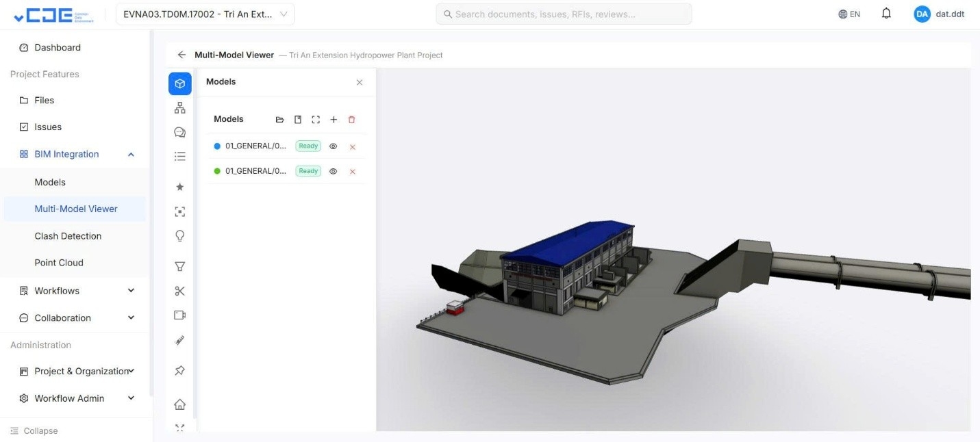
Task: Reset view with the home icon
Action: [x=180, y=404]
